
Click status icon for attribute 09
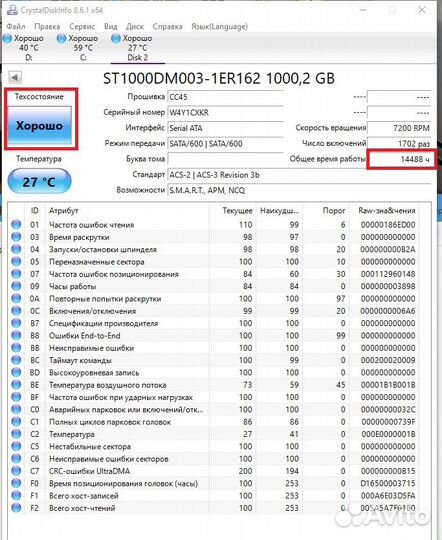[16, 286]
